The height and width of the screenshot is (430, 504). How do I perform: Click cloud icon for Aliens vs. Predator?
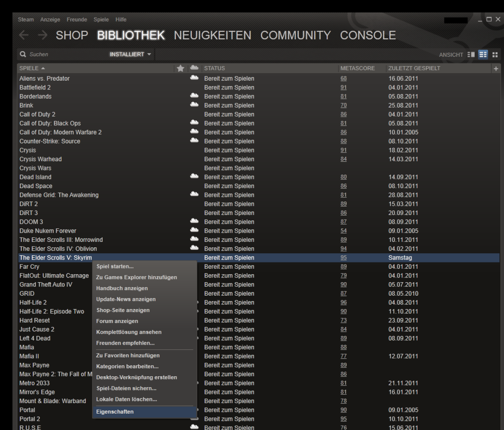point(194,78)
